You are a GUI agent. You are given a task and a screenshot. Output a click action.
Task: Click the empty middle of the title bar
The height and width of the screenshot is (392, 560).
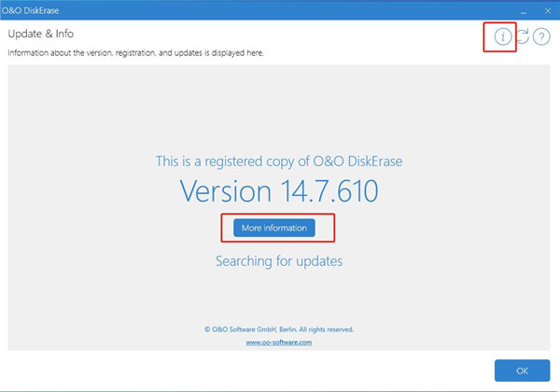[280, 11]
